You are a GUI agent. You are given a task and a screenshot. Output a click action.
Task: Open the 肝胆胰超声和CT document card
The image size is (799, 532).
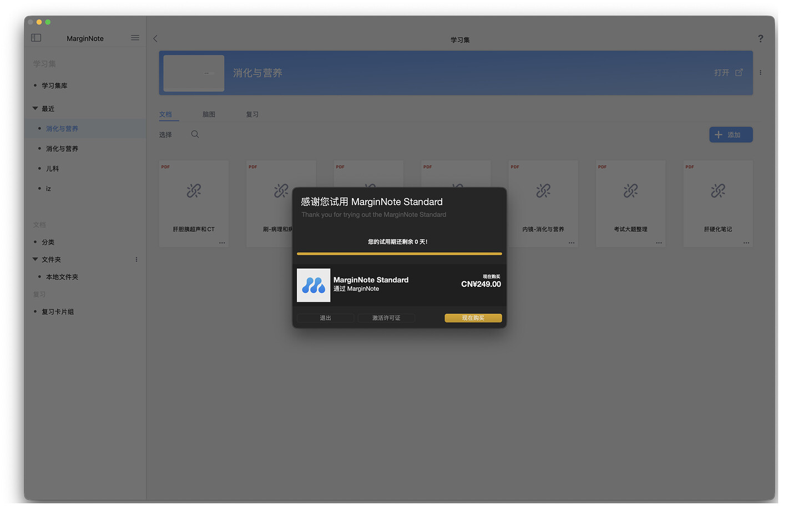[194, 204]
